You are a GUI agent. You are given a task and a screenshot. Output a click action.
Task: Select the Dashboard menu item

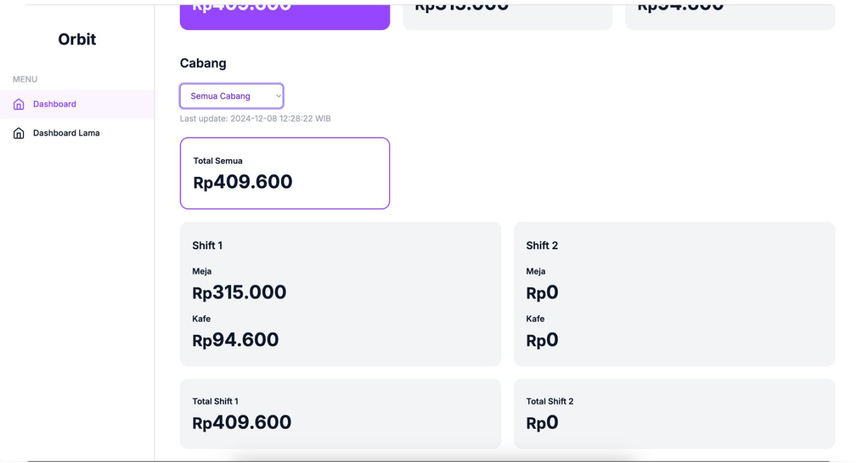pyautogui.click(x=55, y=104)
